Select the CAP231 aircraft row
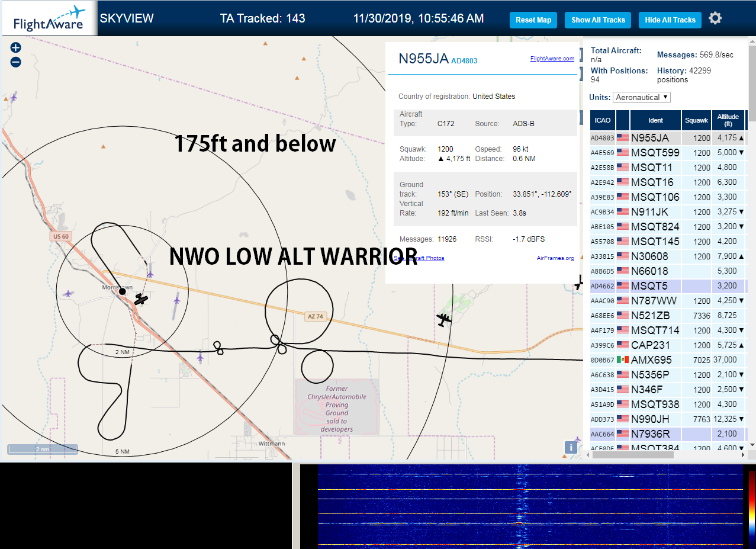Screen dimensions: 756x549 tap(668, 345)
